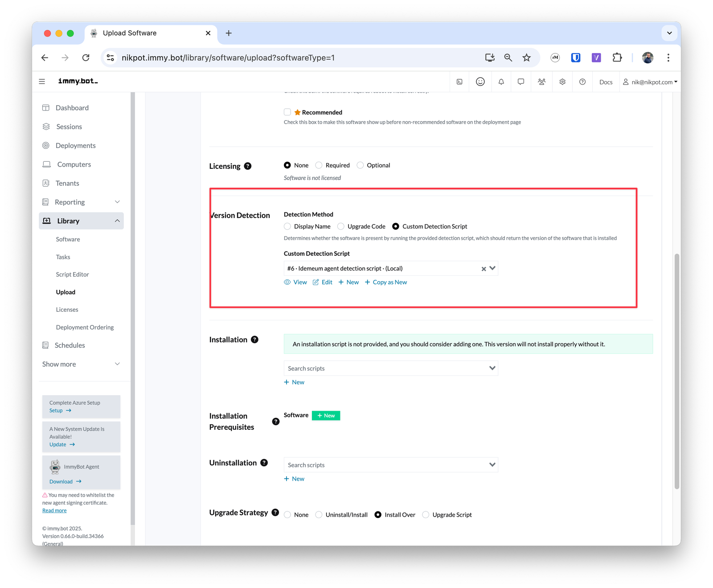Click the top bar help question icon
Viewport: 713px width, 588px height.
(x=582, y=82)
